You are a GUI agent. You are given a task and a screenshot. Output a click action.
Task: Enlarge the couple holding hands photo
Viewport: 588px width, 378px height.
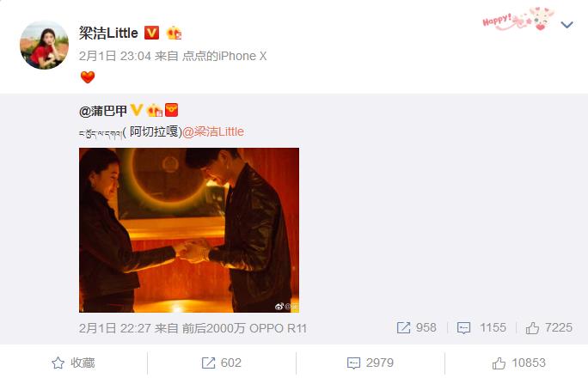coord(189,230)
